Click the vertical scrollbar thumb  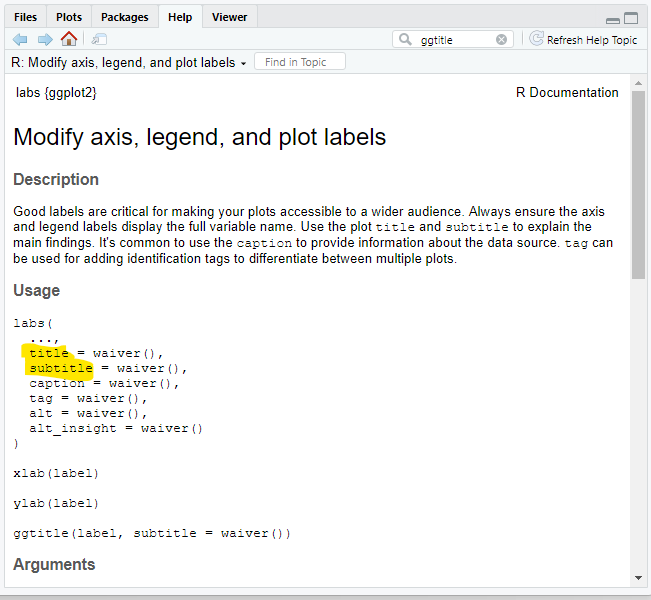tap(638, 185)
